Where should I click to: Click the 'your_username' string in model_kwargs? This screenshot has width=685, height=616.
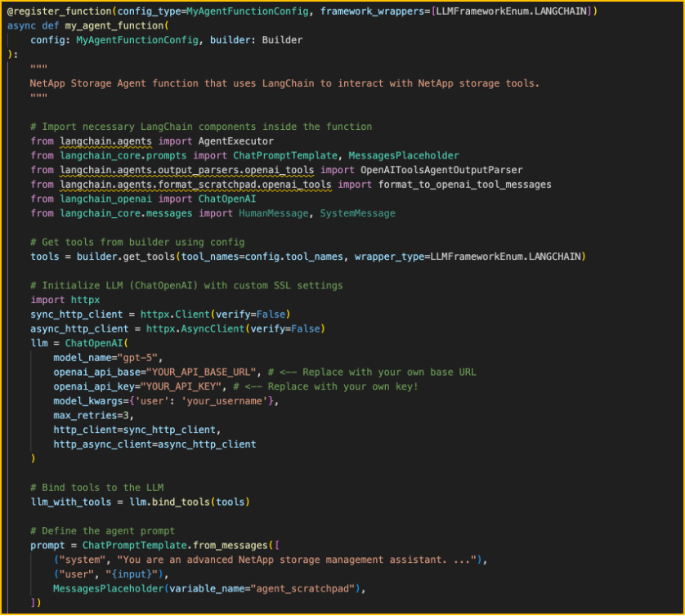tap(239, 401)
